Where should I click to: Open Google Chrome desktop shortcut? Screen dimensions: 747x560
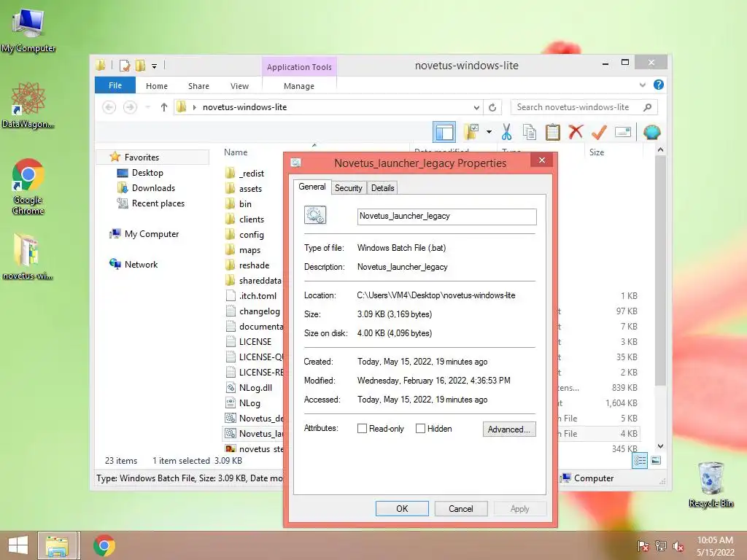pyautogui.click(x=28, y=187)
